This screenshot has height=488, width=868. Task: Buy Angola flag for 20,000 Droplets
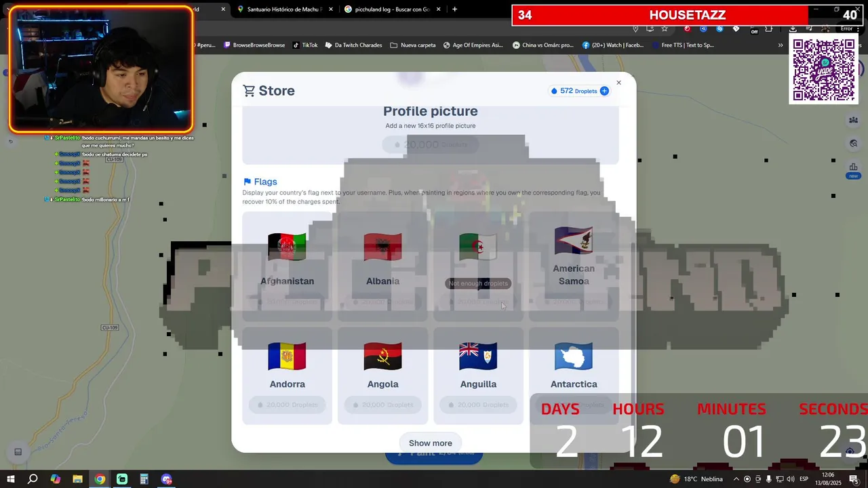383,405
